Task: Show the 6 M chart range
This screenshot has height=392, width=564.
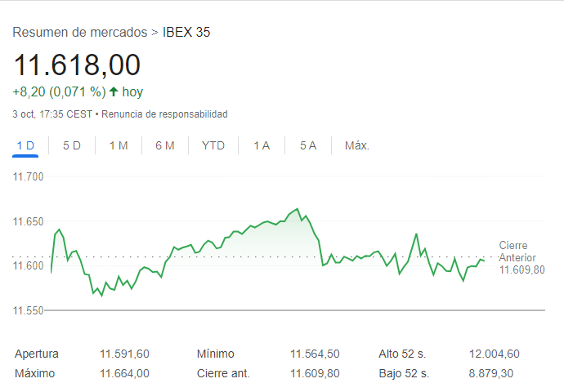Action: coord(165,145)
